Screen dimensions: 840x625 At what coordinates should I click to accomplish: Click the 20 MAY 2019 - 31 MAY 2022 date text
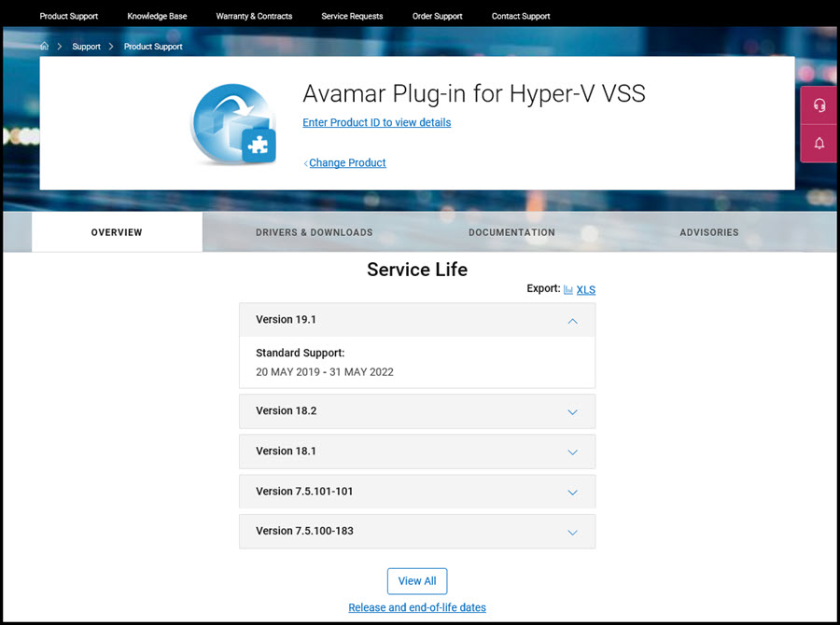pyautogui.click(x=325, y=371)
